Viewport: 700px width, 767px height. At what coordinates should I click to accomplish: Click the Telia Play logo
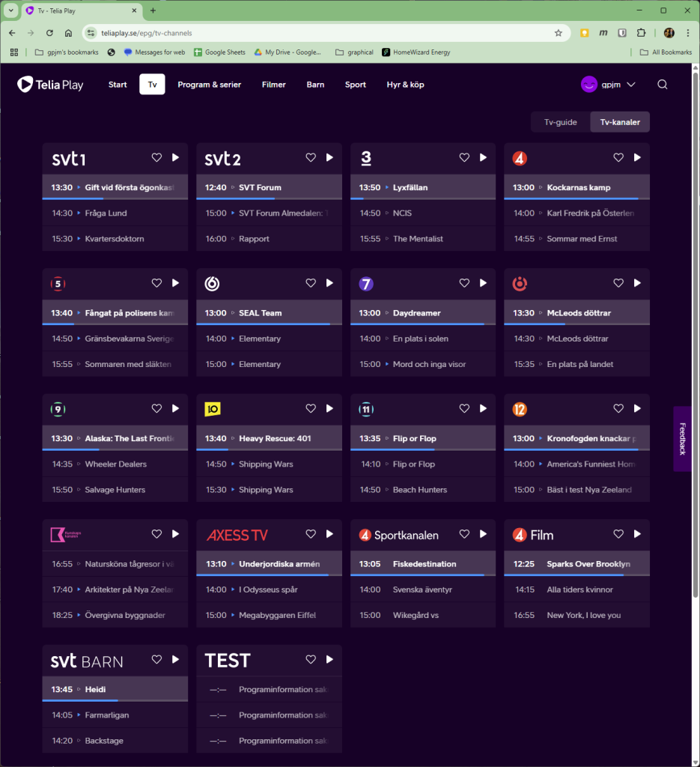point(50,85)
